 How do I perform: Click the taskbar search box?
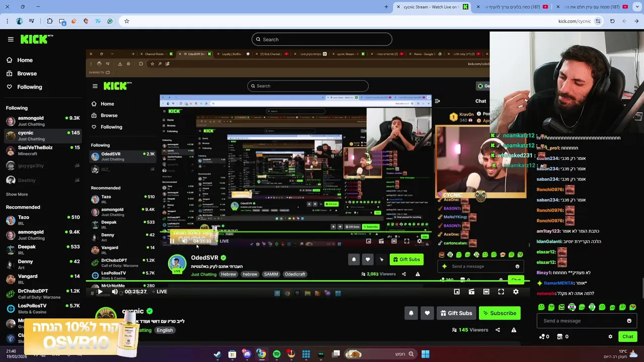coord(381,354)
